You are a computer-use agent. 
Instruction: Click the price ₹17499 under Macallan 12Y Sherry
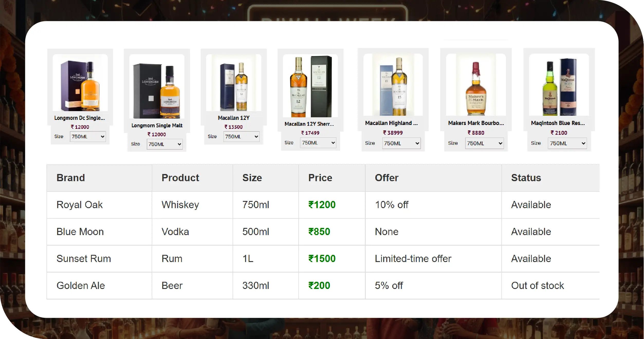(x=310, y=133)
